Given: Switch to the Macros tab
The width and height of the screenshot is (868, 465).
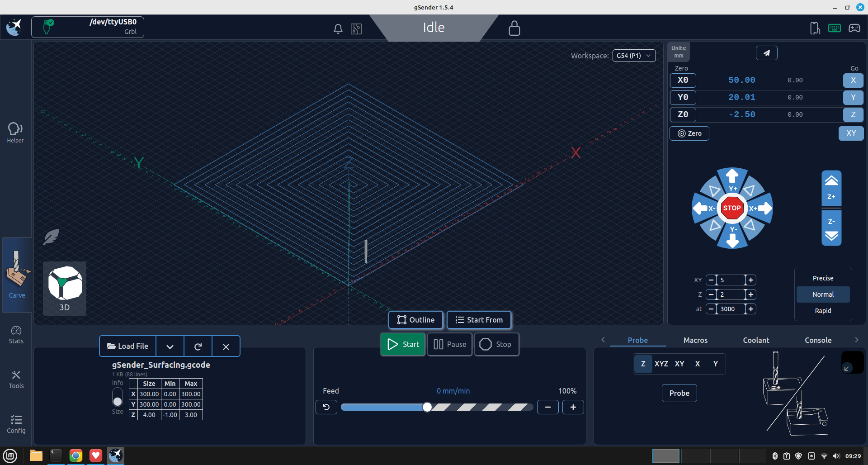Looking at the screenshot, I should (x=695, y=340).
